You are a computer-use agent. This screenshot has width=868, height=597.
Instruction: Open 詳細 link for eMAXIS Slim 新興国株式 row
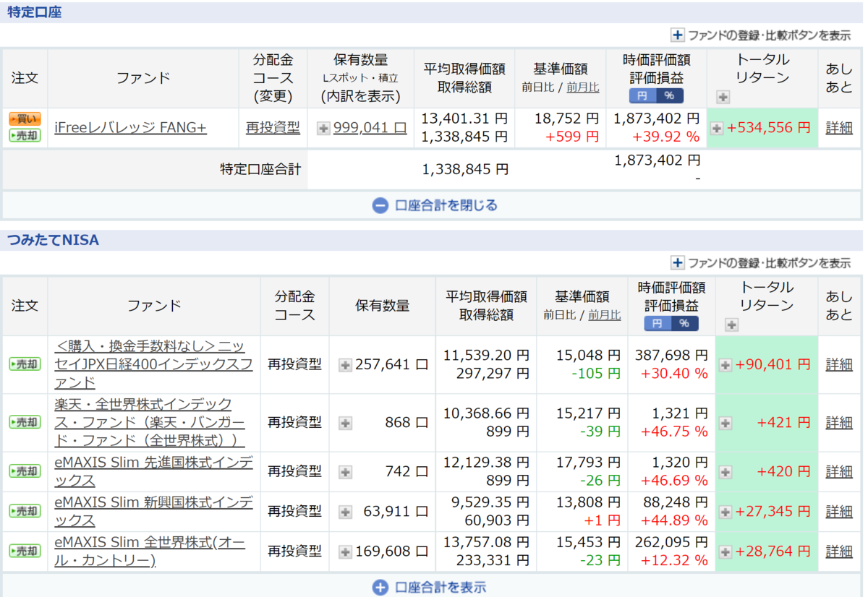coord(840,511)
